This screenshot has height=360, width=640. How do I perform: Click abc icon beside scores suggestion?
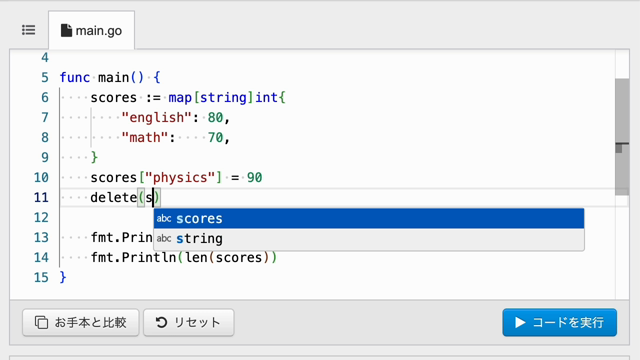point(164,218)
